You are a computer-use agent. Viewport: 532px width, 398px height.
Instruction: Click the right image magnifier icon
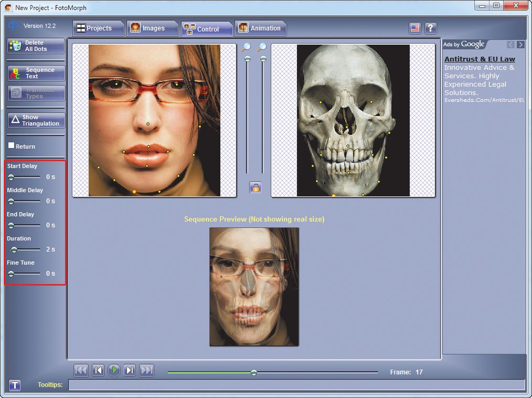tap(262, 47)
